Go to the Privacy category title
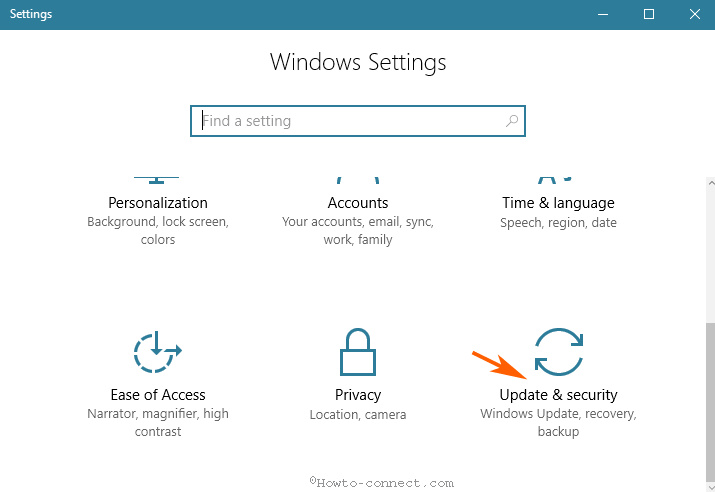Viewport: 715px width, 492px height. [358, 395]
